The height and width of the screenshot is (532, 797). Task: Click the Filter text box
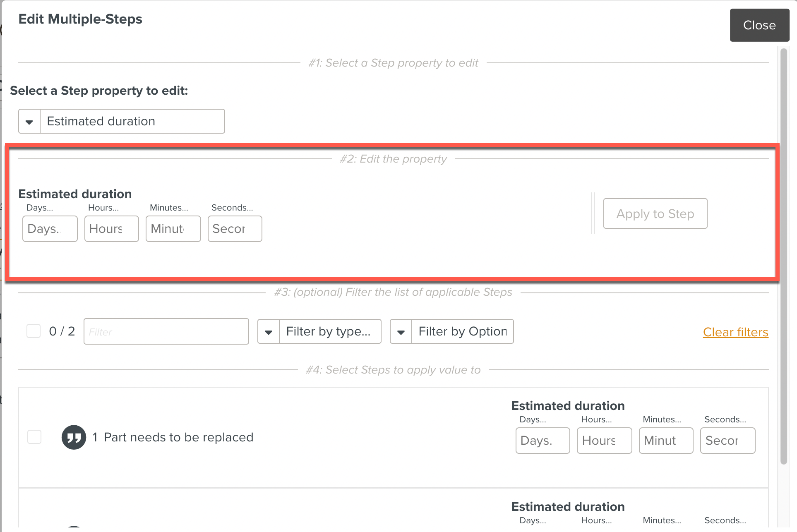click(x=166, y=332)
